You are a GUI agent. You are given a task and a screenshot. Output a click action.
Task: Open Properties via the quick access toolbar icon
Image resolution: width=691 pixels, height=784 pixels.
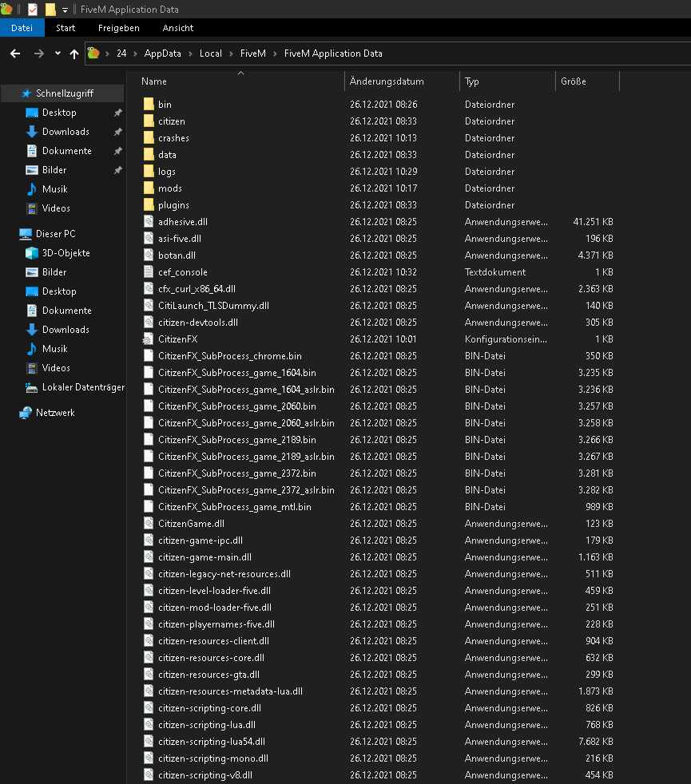[x=33, y=10]
